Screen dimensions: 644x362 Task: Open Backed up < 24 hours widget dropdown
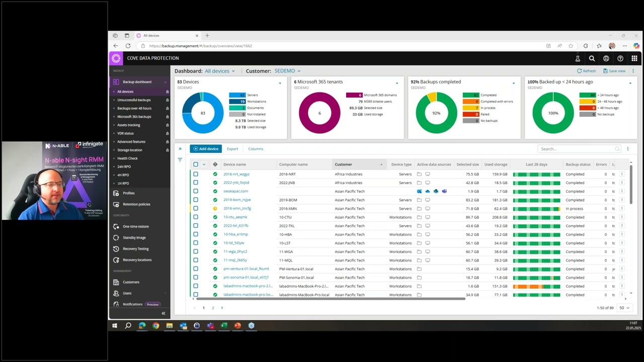pos(630,83)
